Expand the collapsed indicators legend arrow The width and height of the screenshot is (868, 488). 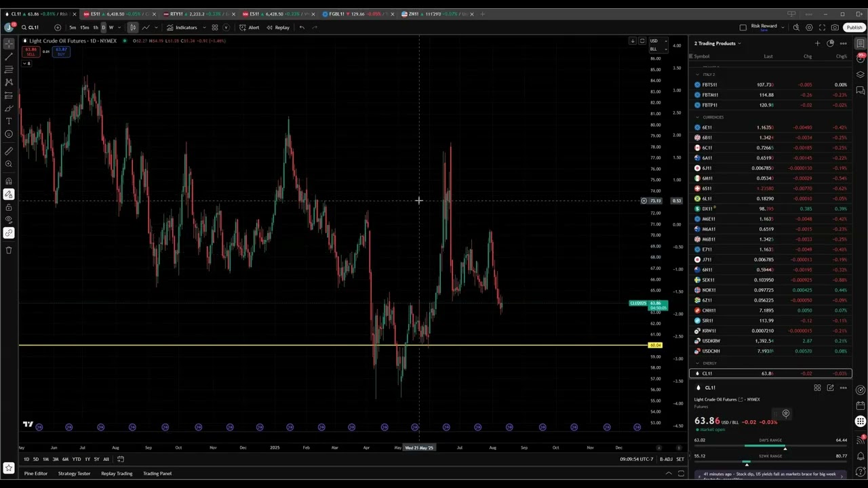tap(26, 64)
